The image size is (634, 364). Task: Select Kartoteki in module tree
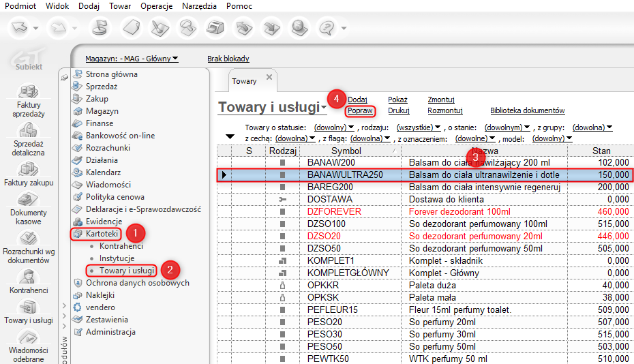coord(102,234)
